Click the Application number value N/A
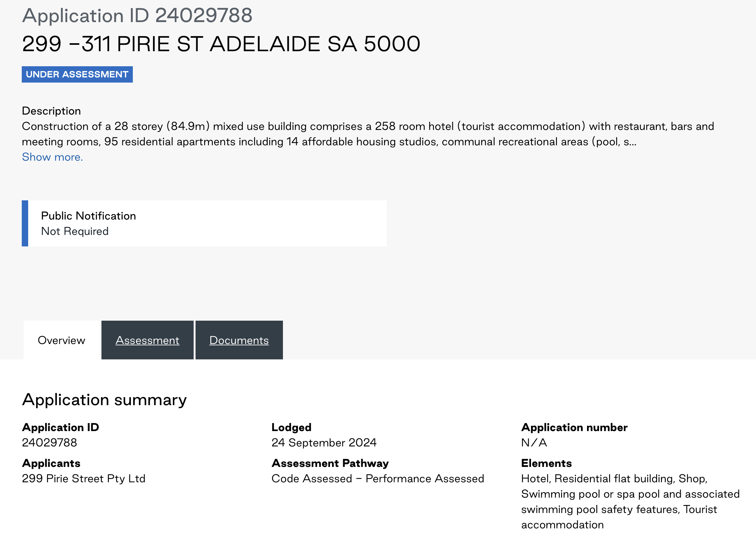Viewport: 756px width, 537px height. 534,443
